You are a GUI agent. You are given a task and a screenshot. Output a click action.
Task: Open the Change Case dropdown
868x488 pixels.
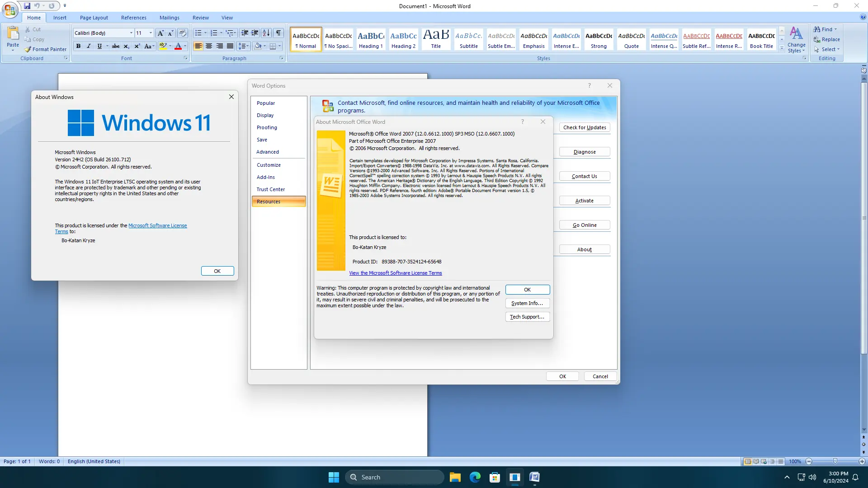[149, 46]
